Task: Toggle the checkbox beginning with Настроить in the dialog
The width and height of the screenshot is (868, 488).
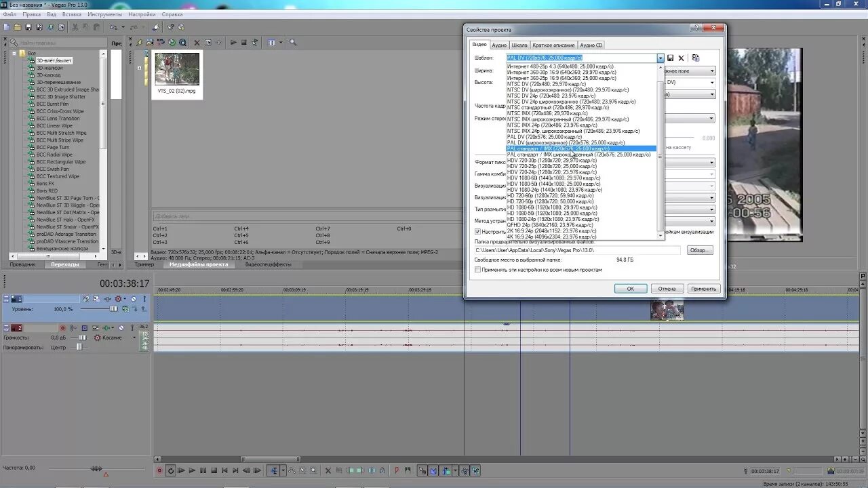Action: [478, 231]
